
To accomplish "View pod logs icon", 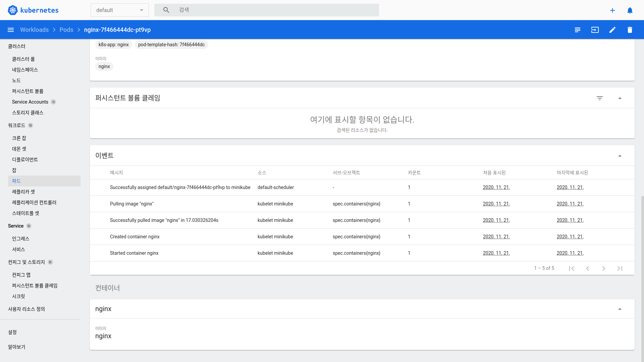I will pyautogui.click(x=578, y=30).
